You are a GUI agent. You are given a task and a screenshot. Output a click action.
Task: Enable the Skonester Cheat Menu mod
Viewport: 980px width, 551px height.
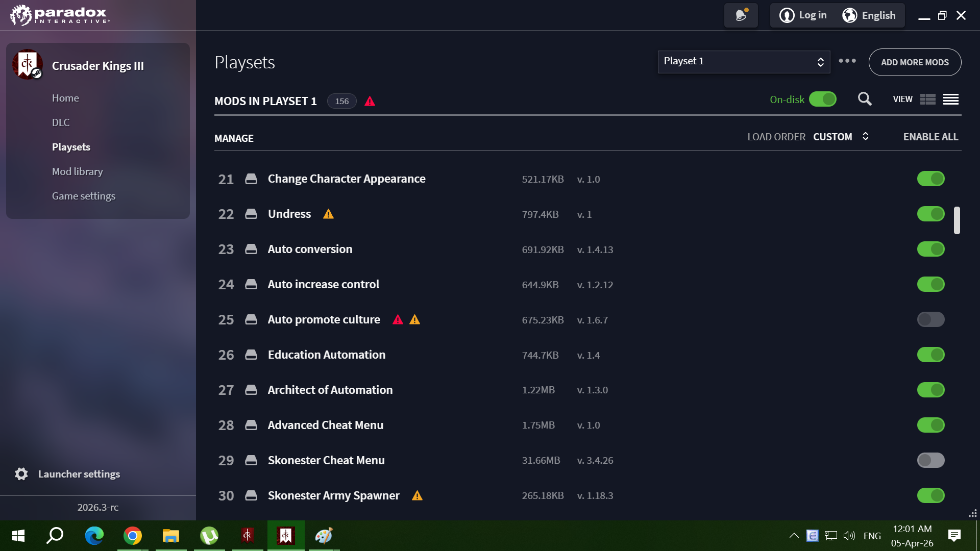click(931, 461)
